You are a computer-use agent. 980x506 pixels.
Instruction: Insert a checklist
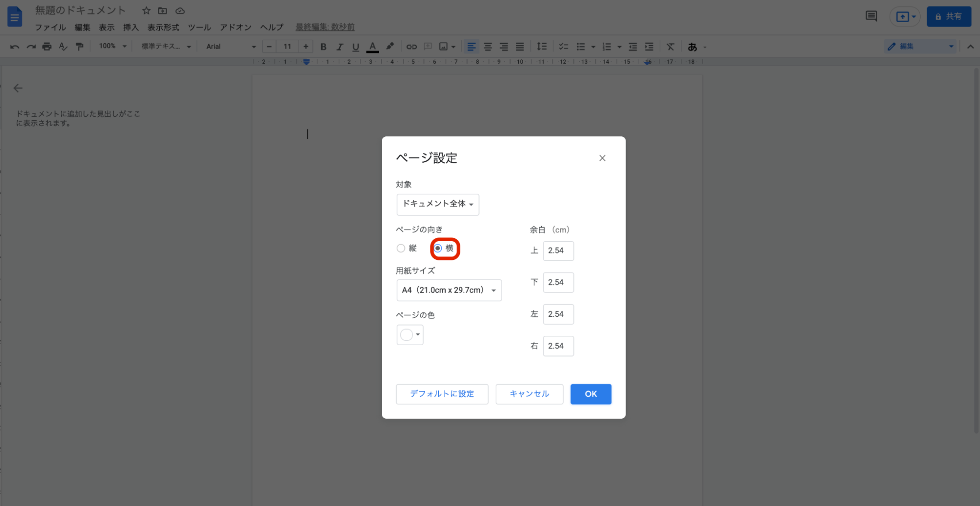click(564, 47)
